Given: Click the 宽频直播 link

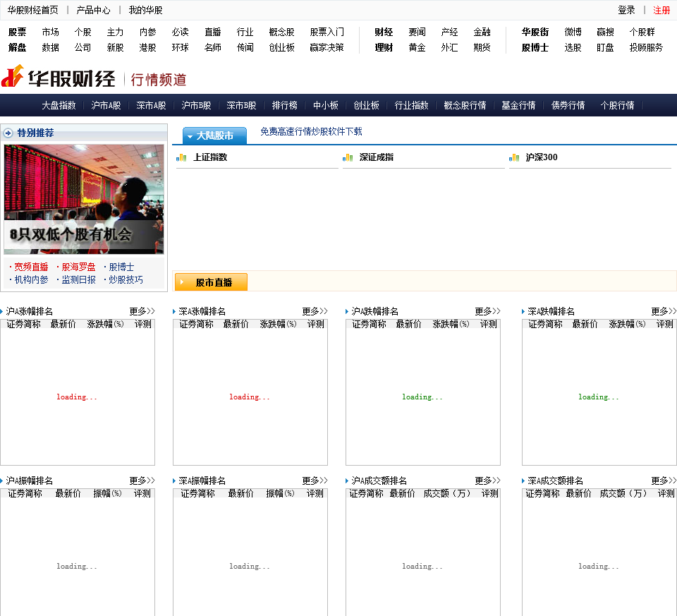Looking at the screenshot, I should pyautogui.click(x=31, y=267).
